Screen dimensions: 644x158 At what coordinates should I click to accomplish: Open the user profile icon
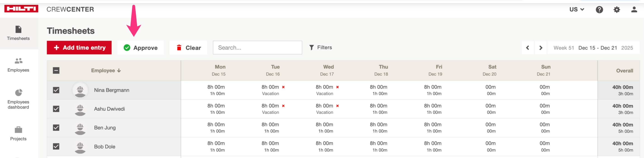click(x=634, y=9)
